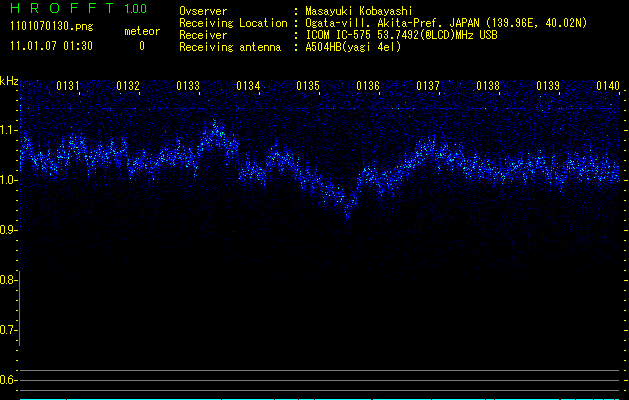Click the 0131 time marker
The width and height of the screenshot is (629, 400).
pos(68,87)
